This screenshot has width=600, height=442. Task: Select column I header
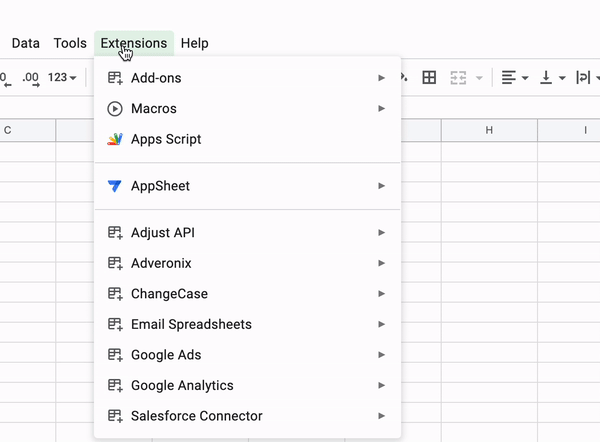coord(569,130)
